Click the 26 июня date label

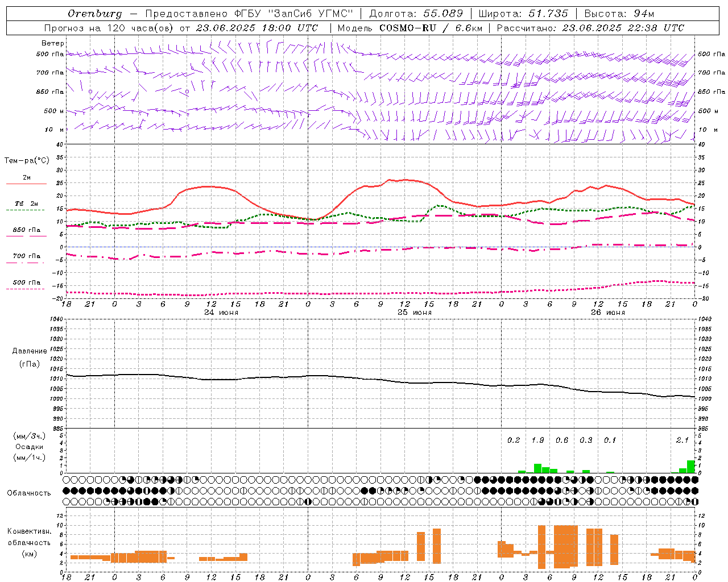(608, 312)
